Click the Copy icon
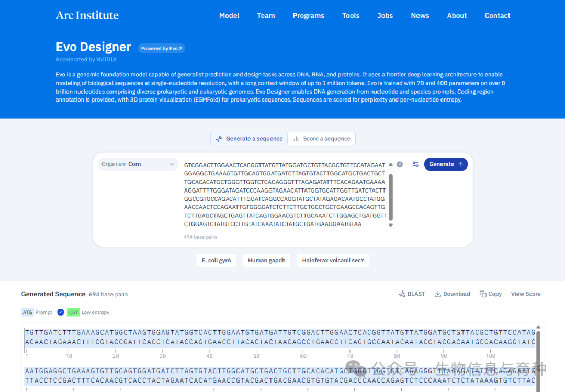 pyautogui.click(x=483, y=294)
